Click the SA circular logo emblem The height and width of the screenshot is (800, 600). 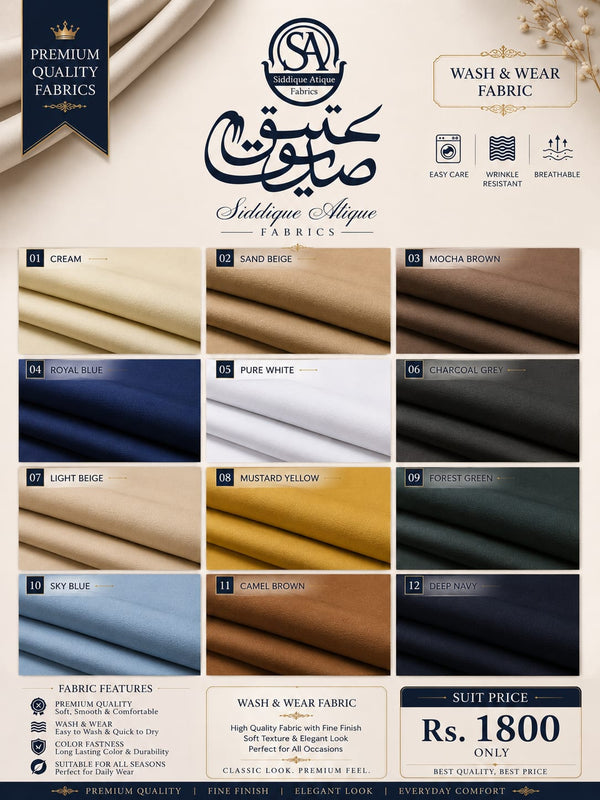click(304, 61)
